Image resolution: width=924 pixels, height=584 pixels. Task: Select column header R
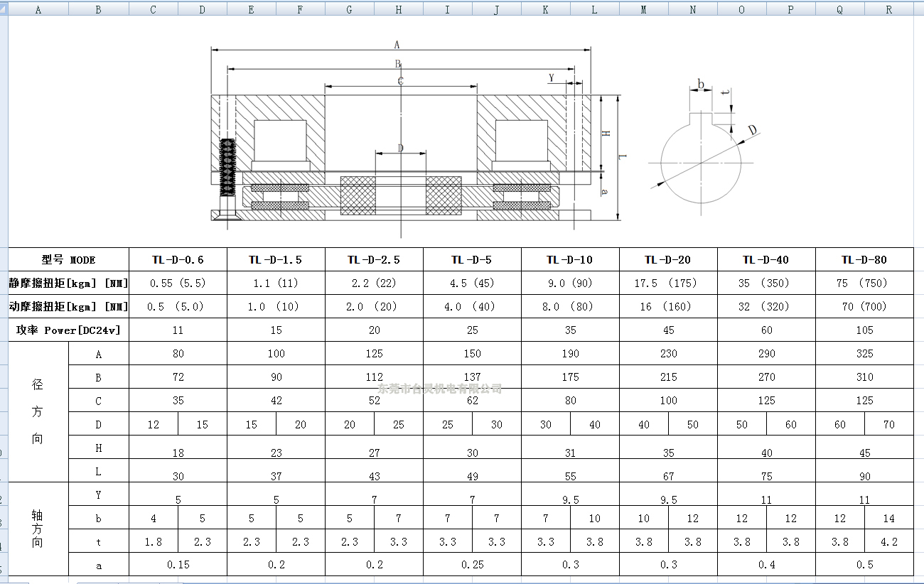pos(888,9)
